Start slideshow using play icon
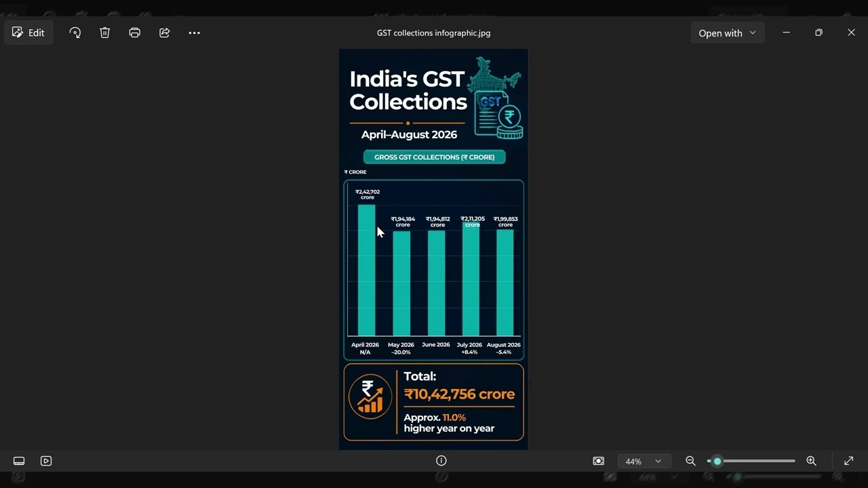 click(x=46, y=461)
